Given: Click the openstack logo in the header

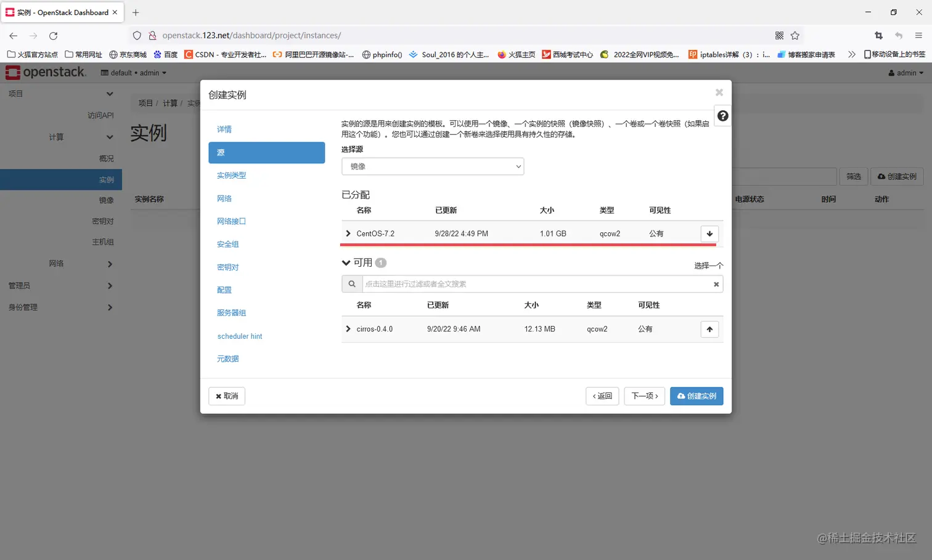Looking at the screenshot, I should click(46, 72).
